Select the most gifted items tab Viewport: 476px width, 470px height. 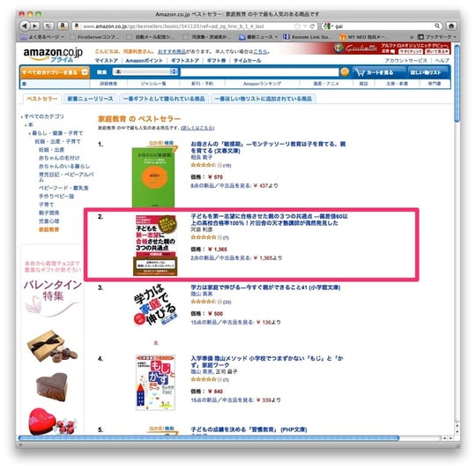[x=164, y=99]
